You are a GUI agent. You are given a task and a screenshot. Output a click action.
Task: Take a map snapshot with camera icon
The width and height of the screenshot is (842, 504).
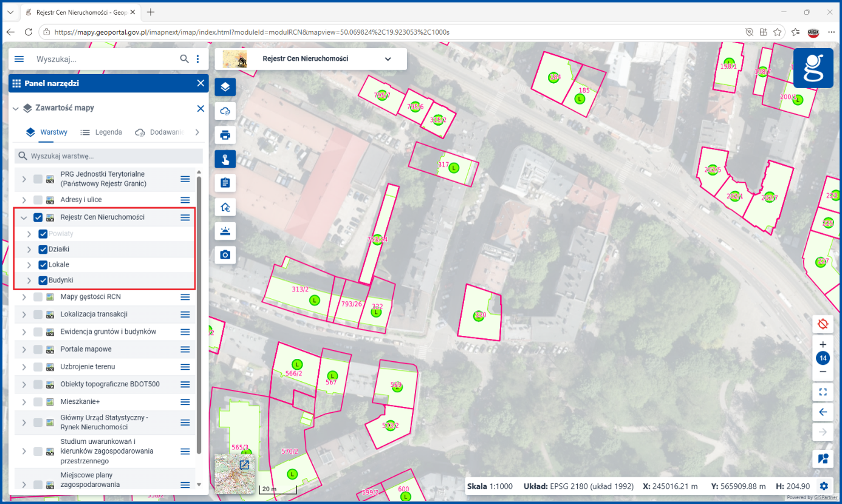pyautogui.click(x=225, y=255)
